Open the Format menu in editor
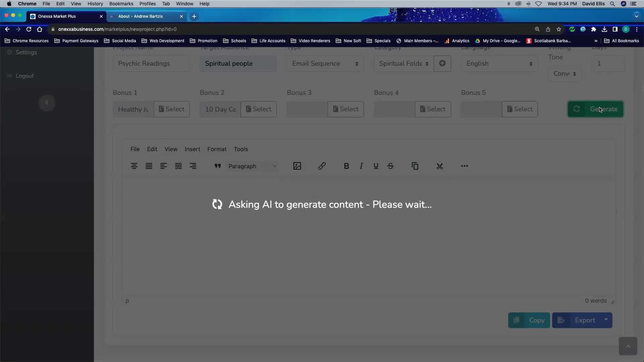Viewport: 644px width, 362px height. [217, 149]
